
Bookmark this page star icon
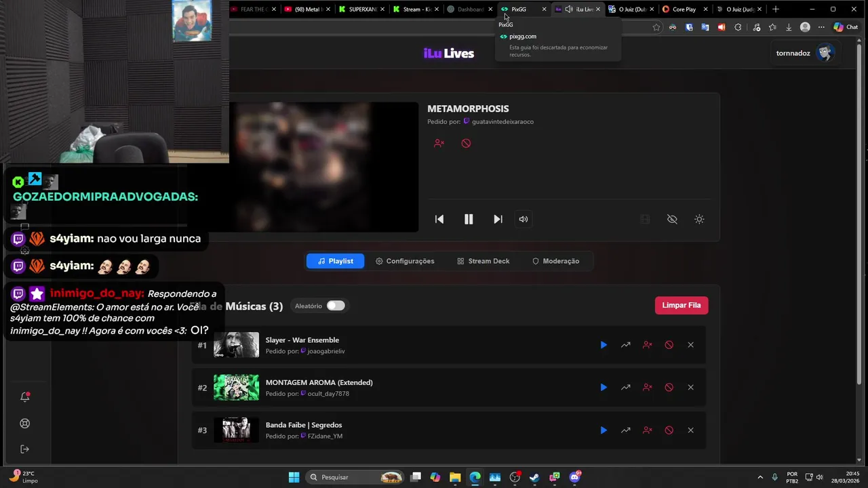pyautogui.click(x=656, y=27)
